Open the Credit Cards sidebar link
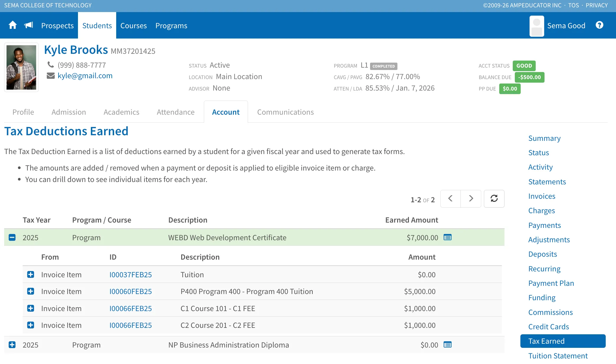Image resolution: width=616 pixels, height=364 pixels. pyautogui.click(x=548, y=327)
